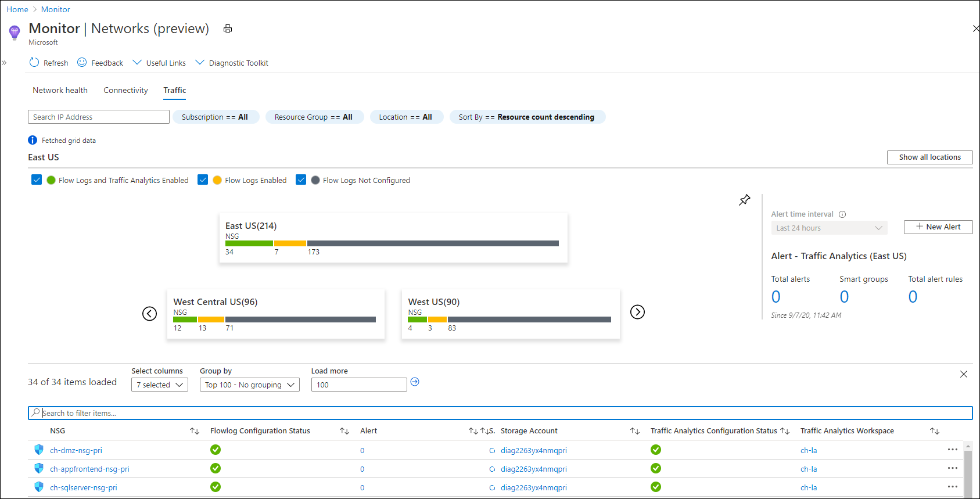
Task: Click the Monitor breadcrumb link
Action: coord(56,9)
